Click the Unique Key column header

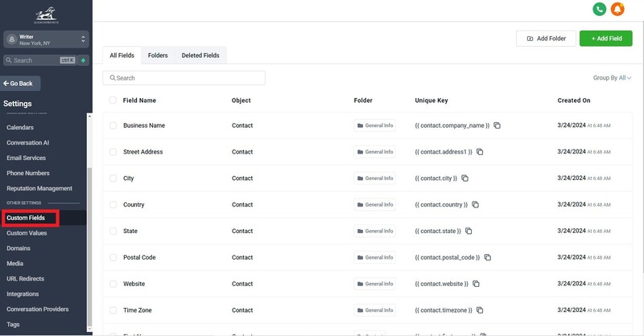click(x=431, y=100)
